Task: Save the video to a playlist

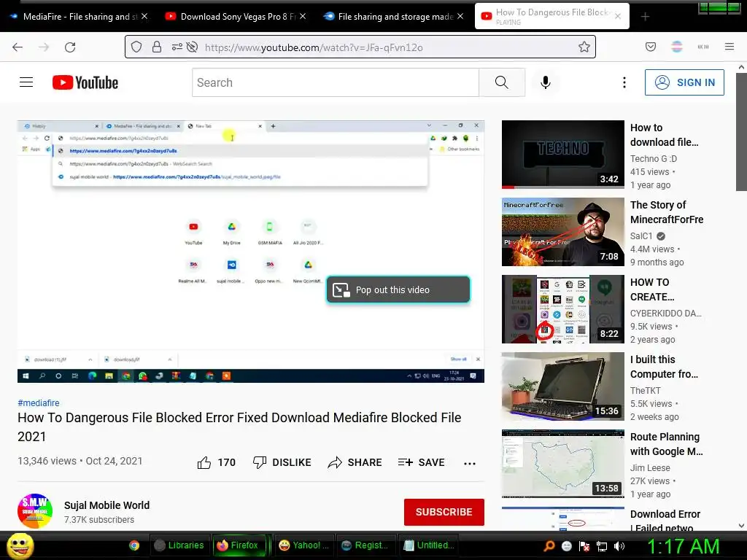Action: [x=421, y=462]
